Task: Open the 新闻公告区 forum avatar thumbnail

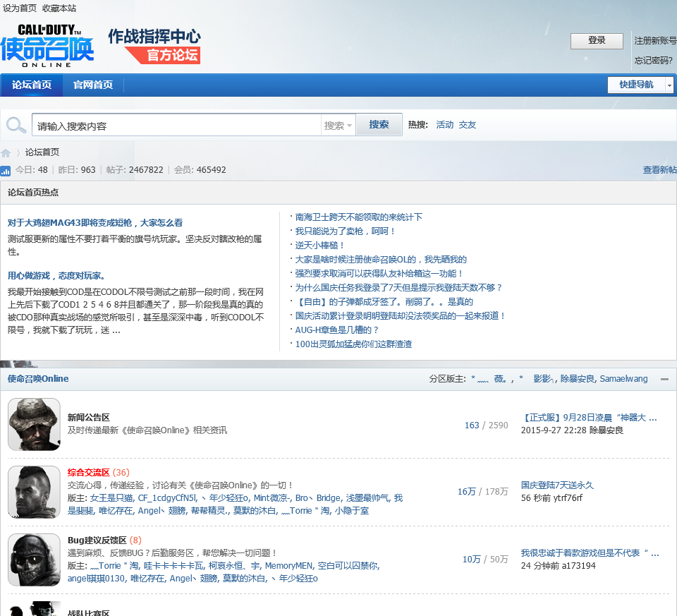Action: coord(34,424)
